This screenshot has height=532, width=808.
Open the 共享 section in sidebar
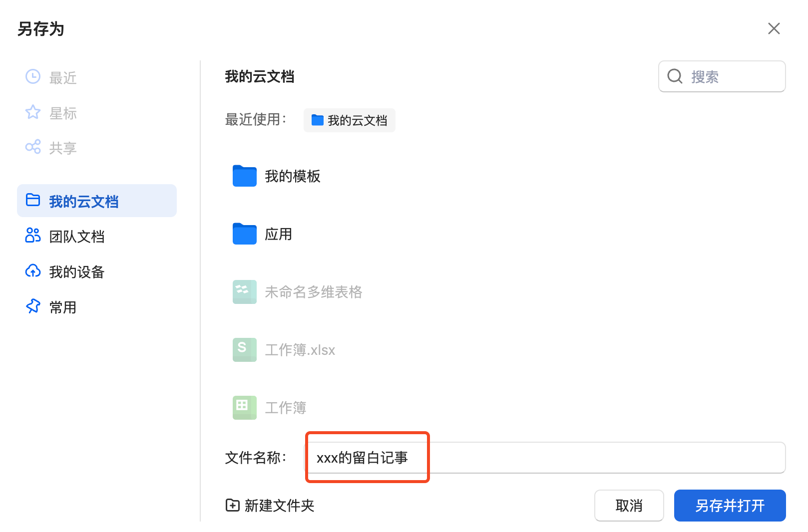coord(97,148)
